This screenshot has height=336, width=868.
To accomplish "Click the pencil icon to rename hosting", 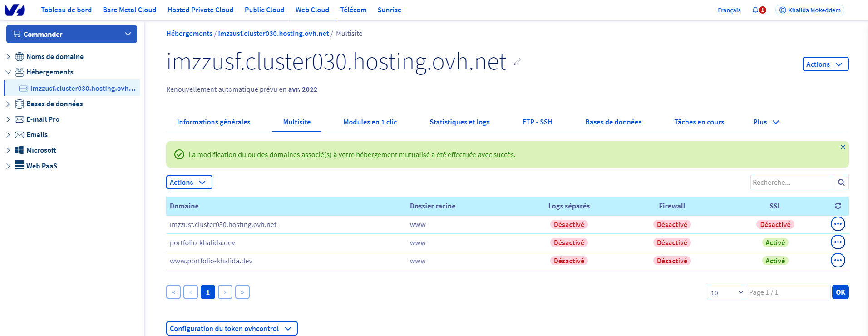I will click(517, 62).
